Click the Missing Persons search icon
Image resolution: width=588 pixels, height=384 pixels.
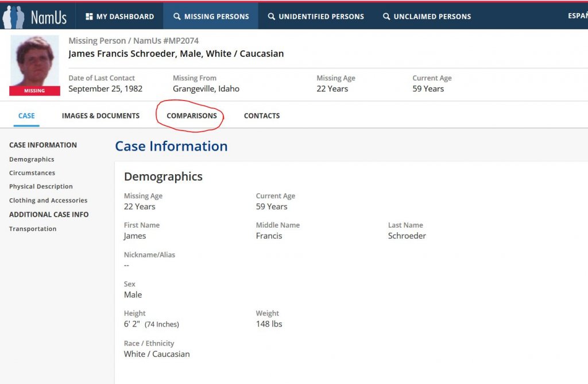pyautogui.click(x=177, y=17)
